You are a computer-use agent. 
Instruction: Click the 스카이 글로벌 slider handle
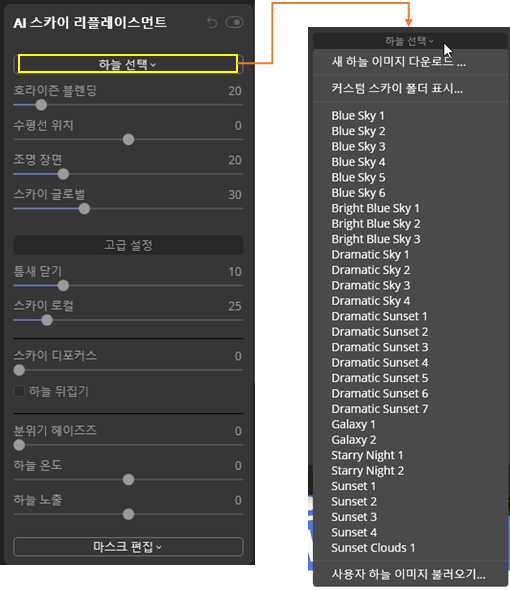click(84, 209)
